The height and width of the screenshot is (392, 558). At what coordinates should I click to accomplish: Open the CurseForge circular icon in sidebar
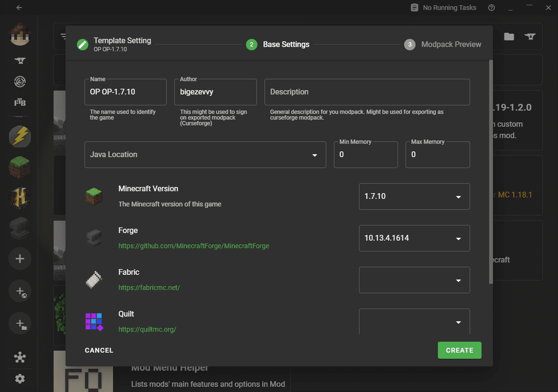click(x=20, y=82)
